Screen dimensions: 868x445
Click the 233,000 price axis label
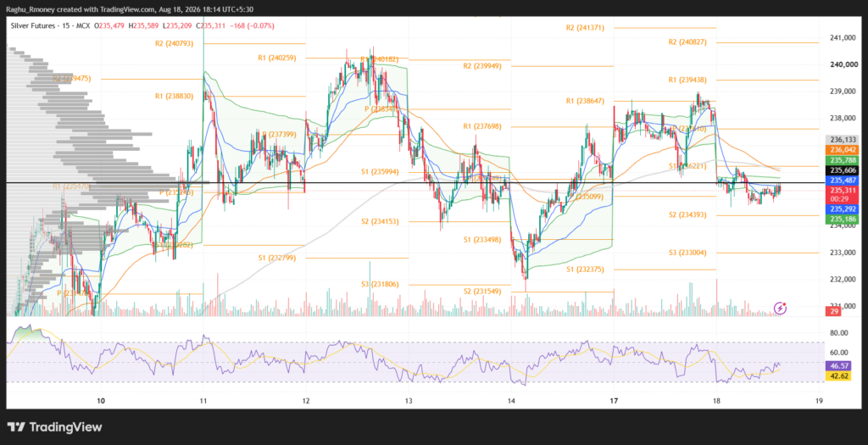[x=843, y=253]
